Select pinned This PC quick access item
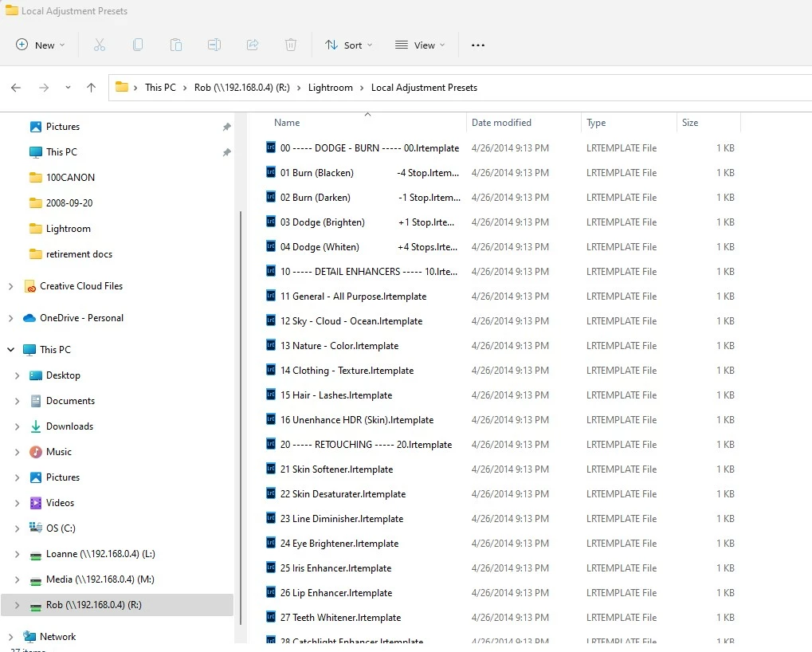This screenshot has width=812, height=652. (61, 152)
